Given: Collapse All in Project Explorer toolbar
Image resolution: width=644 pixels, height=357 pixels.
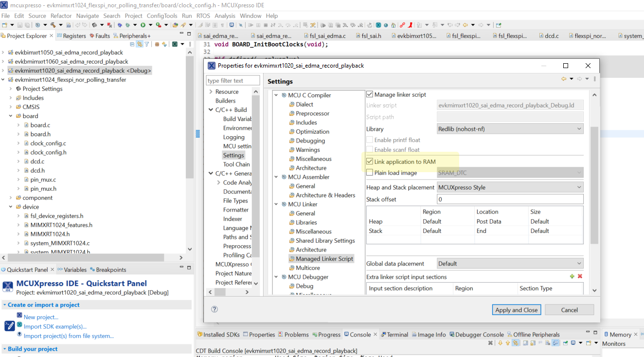Looking at the screenshot, I should click(131, 44).
